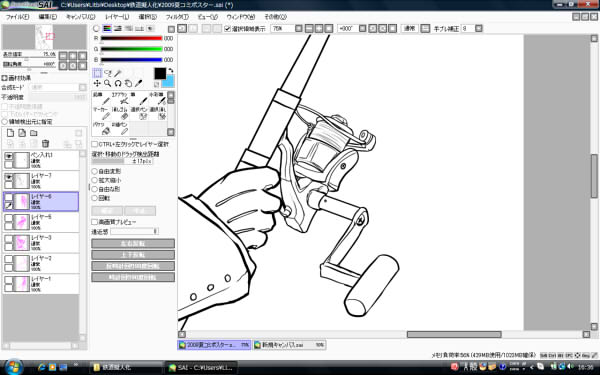Choose the selection pen tool
Viewport: 600px width, 375px height.
[139, 113]
